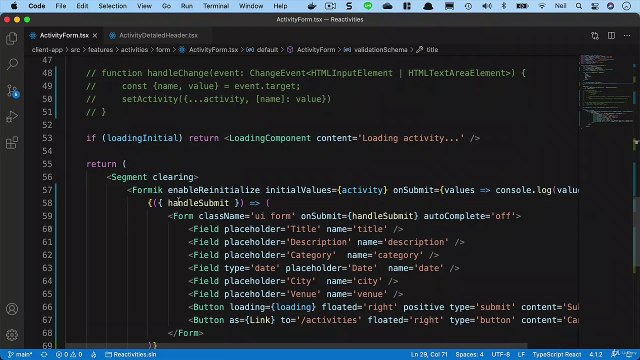Image resolution: width=640 pixels, height=360 pixels.
Task: Click the horizontal scrollbar of editor
Action: (296, 346)
